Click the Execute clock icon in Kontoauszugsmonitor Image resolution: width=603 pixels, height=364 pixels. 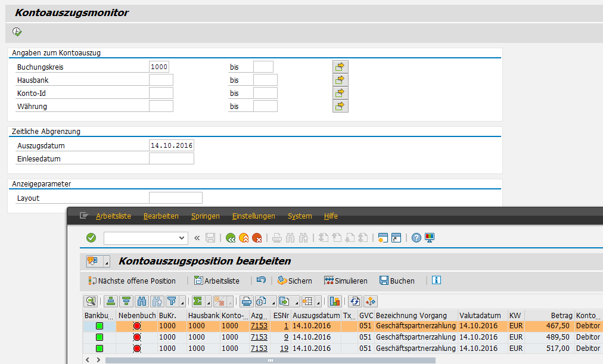pyautogui.click(x=17, y=32)
